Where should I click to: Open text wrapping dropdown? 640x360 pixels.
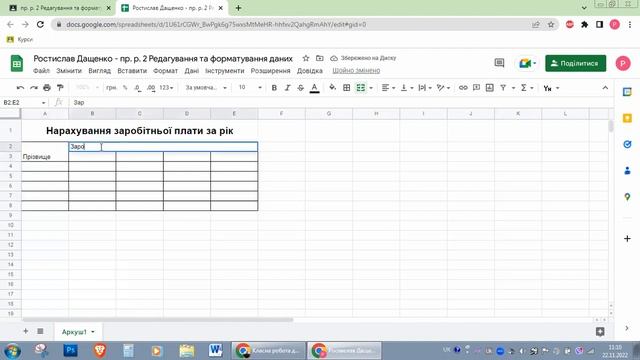tap(425, 88)
